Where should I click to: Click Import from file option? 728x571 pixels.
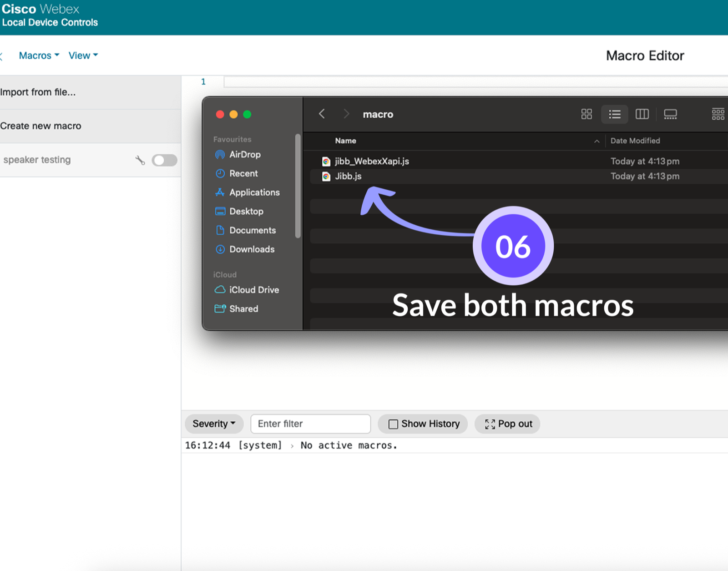pos(91,92)
